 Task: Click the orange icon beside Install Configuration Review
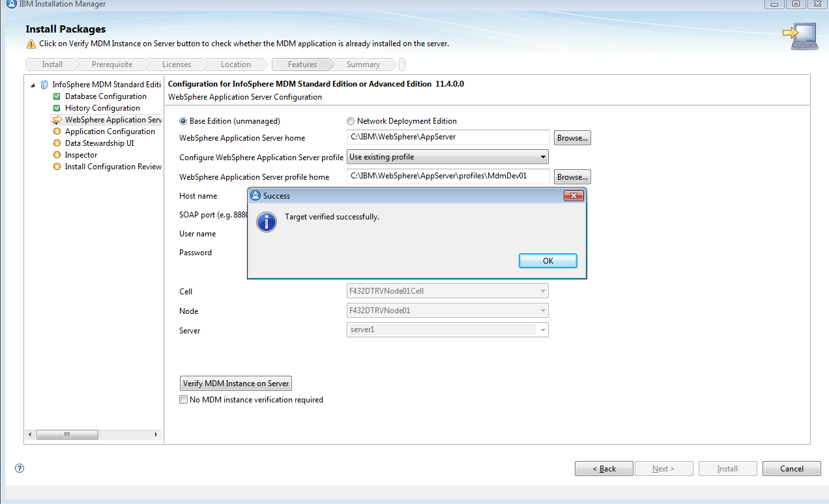click(x=57, y=167)
